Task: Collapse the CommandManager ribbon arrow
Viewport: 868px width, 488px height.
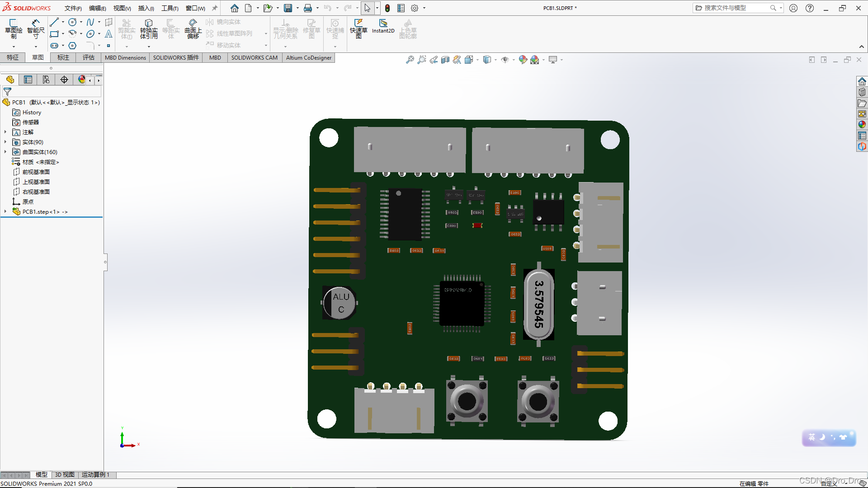Action: (862, 47)
